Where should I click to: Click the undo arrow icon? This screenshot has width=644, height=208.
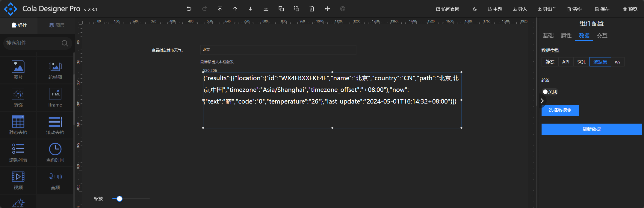(x=189, y=9)
